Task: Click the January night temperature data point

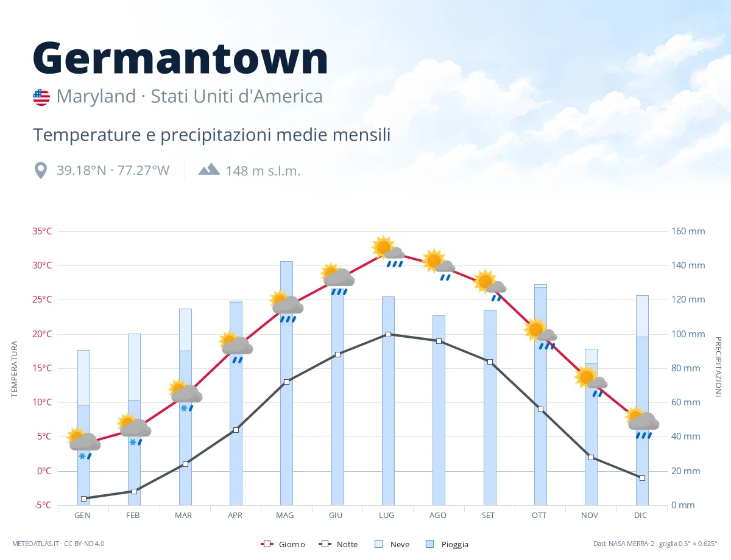Action: coord(83,499)
